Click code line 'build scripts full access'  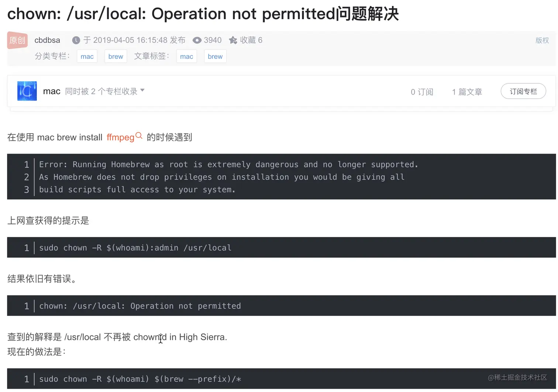(137, 189)
